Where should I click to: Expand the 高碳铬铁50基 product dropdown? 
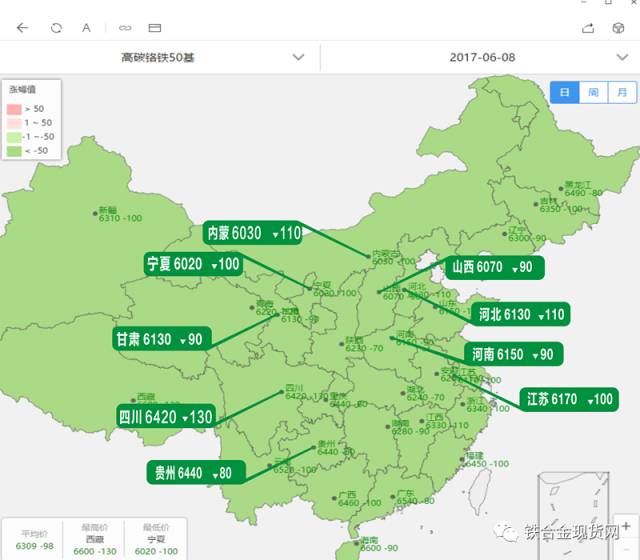(x=298, y=57)
